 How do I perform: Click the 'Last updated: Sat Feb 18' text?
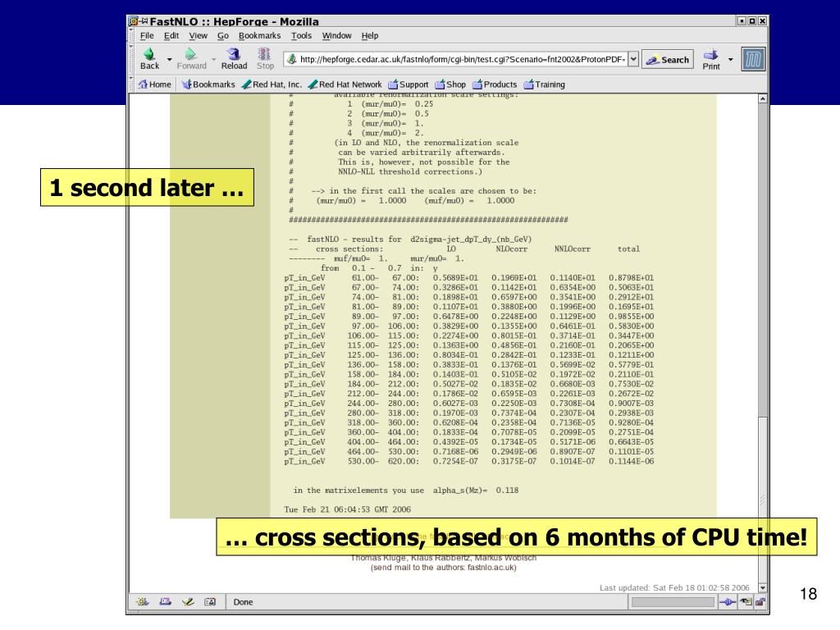click(x=674, y=587)
